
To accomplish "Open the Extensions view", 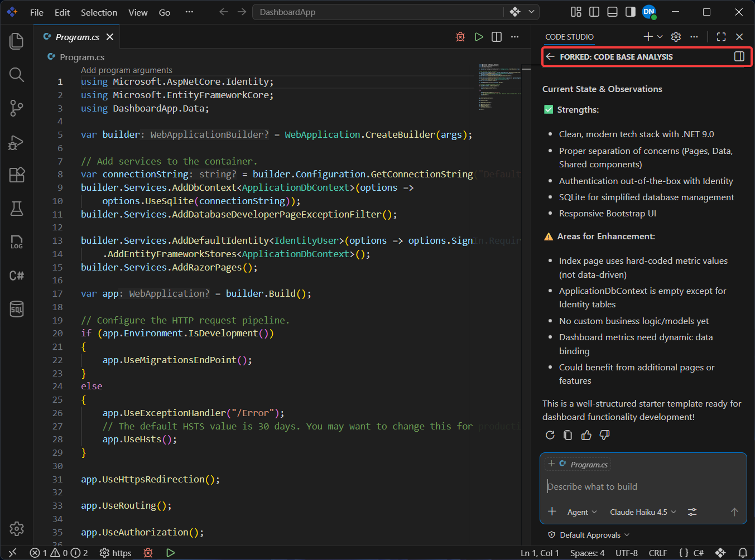I will [17, 175].
